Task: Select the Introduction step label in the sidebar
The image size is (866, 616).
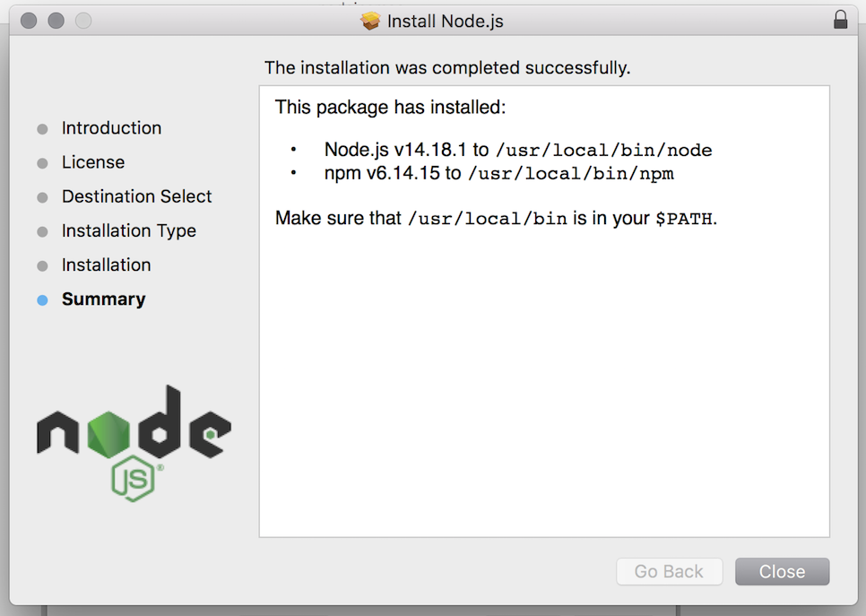Action: [x=111, y=128]
